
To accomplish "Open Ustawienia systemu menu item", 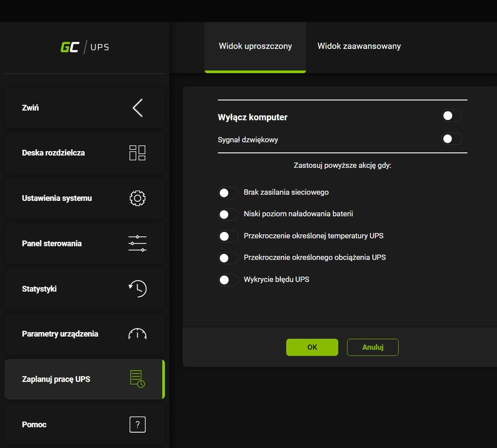I will coord(85,198).
